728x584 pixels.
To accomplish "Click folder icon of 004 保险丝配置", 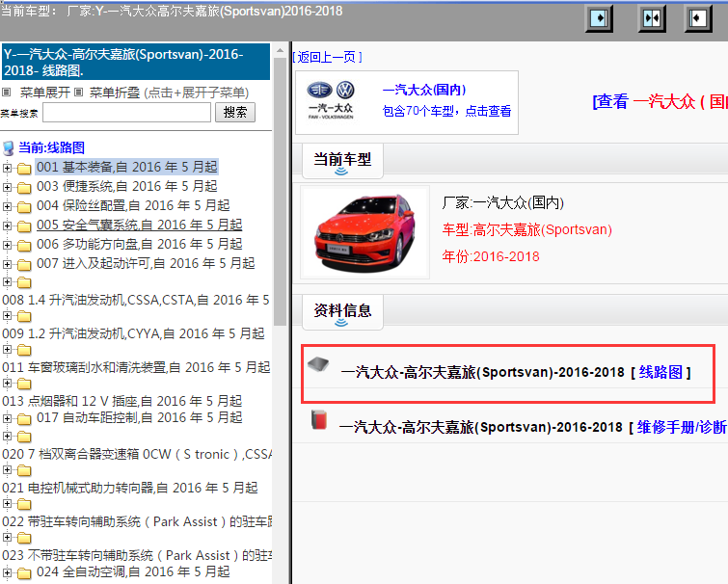I will pos(24,207).
